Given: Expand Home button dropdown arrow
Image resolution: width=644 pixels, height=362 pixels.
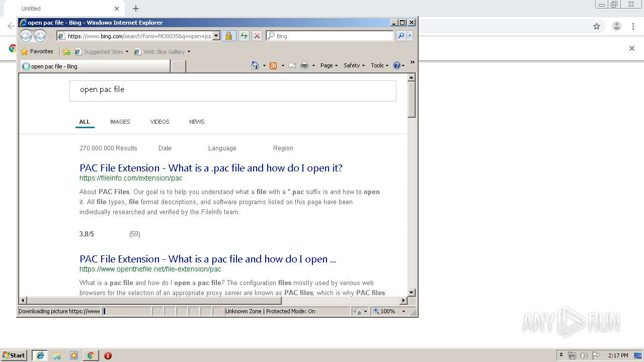Looking at the screenshot, I should tap(264, 65).
